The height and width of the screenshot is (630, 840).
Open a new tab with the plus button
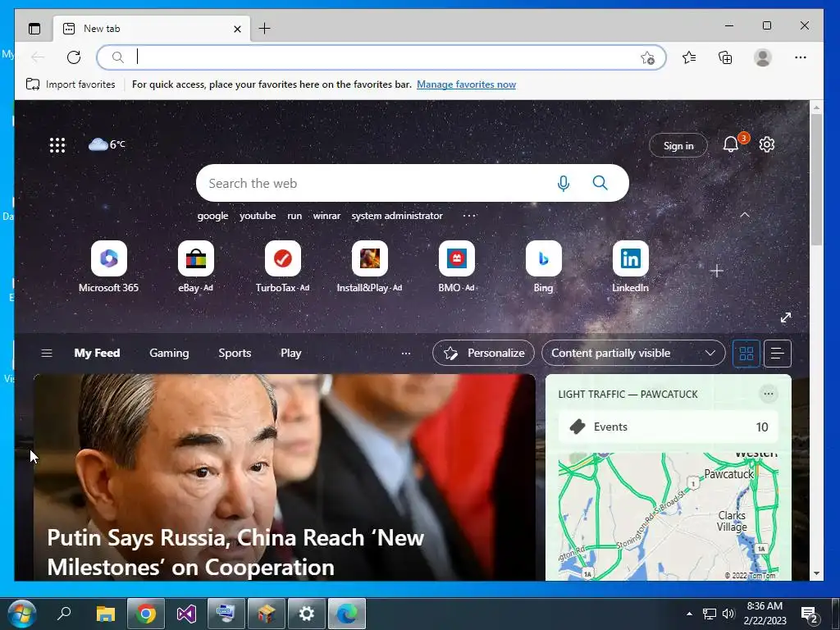pos(265,29)
